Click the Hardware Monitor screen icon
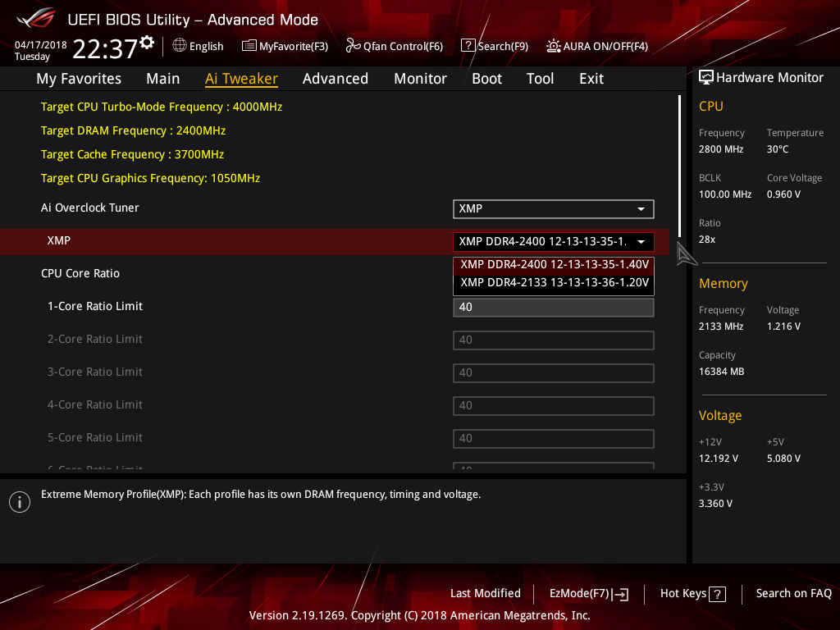This screenshot has width=840, height=630. coord(706,77)
